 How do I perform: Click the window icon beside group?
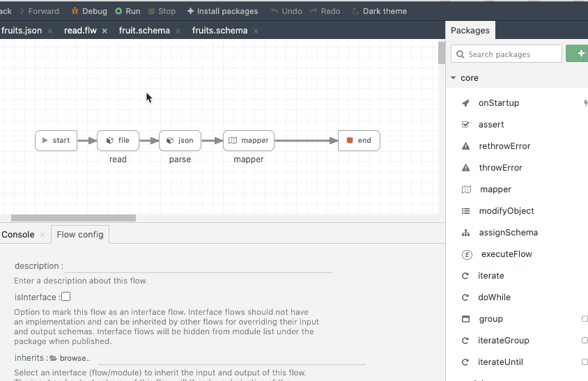tap(466, 319)
